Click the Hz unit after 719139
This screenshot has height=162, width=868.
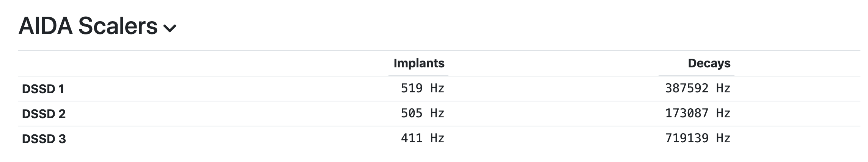723,138
